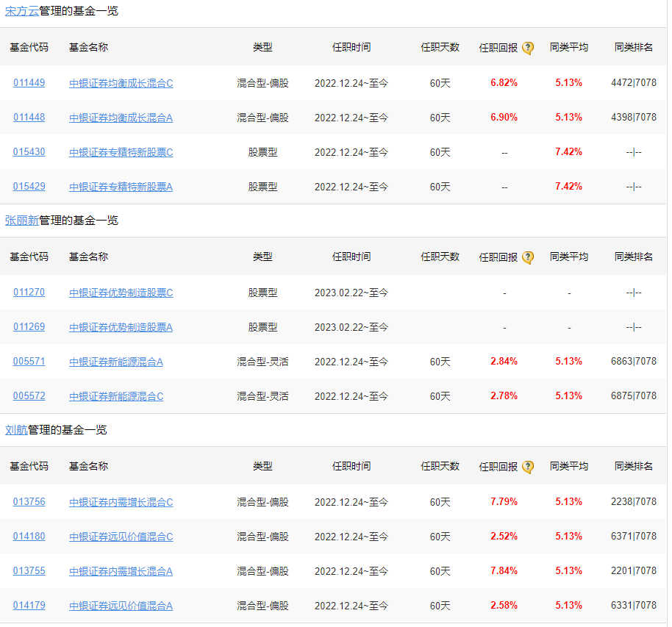Screen dimensions: 672x627
Task: Open 中银证券均衡成长混合C fund page
Action: click(x=121, y=83)
